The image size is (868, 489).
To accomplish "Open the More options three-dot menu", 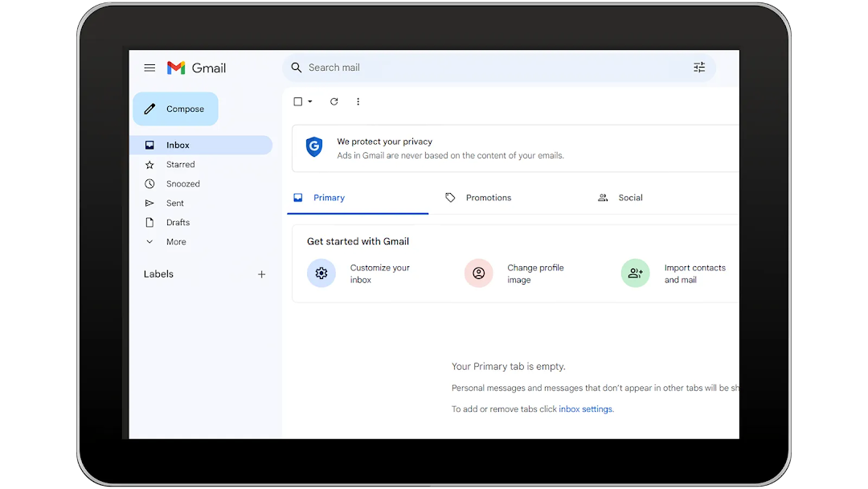I will (358, 101).
